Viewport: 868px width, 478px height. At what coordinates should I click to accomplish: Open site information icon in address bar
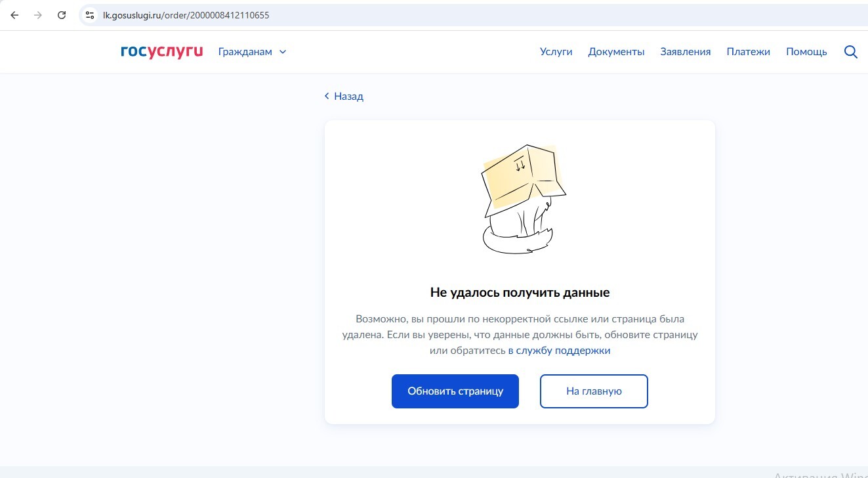pos(91,15)
